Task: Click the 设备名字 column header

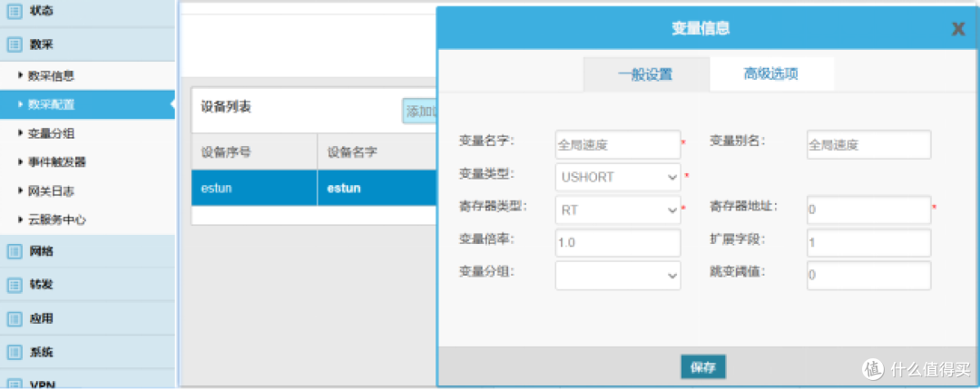Action: (377, 151)
